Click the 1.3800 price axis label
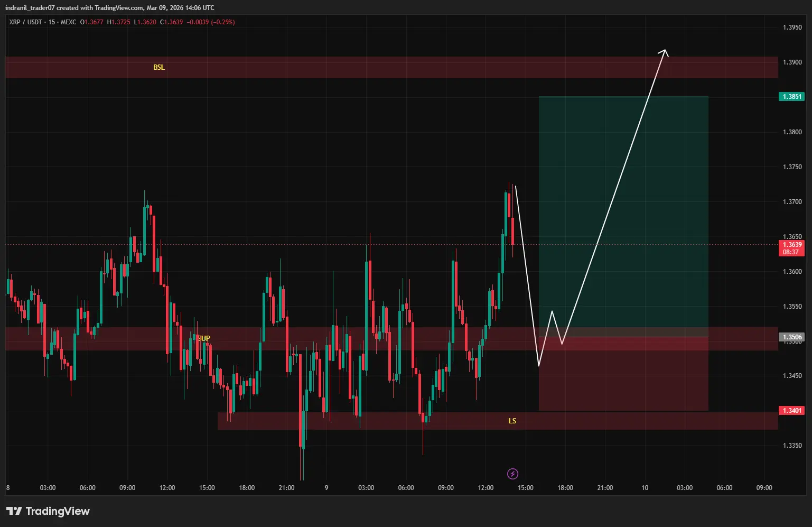 792,132
